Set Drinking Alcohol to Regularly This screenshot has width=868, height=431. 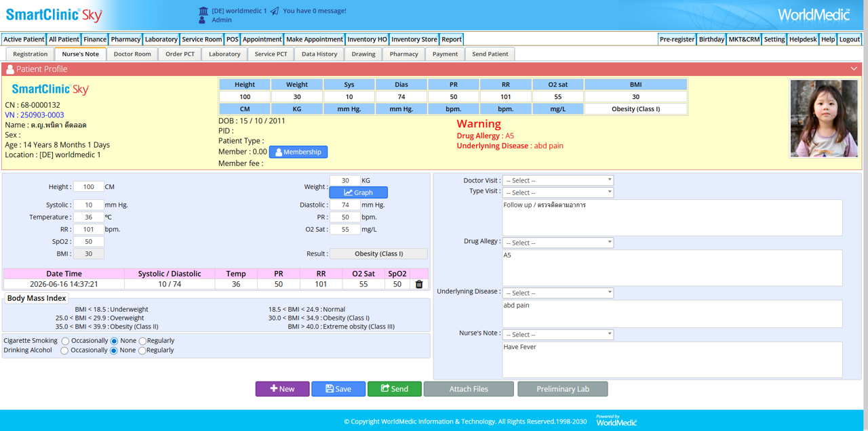pyautogui.click(x=142, y=350)
